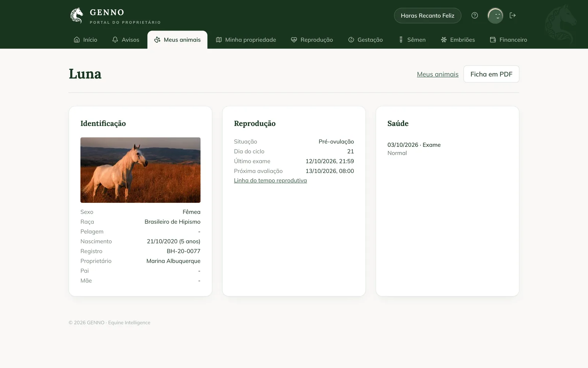Click the Próxima avaliação label
This screenshot has width=588, height=368.
pyautogui.click(x=258, y=171)
